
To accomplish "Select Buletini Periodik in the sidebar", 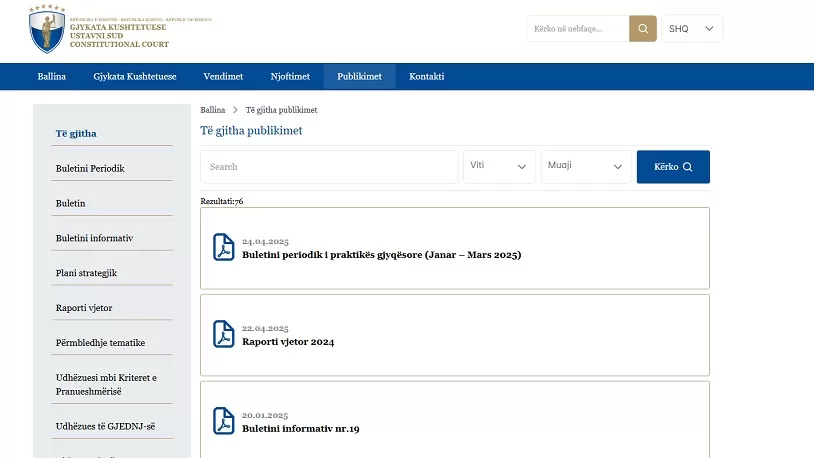I will 90,169.
